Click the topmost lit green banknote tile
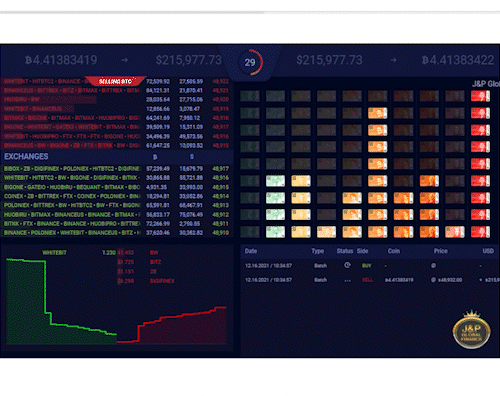This screenshot has height=396, width=500. pos(275,181)
